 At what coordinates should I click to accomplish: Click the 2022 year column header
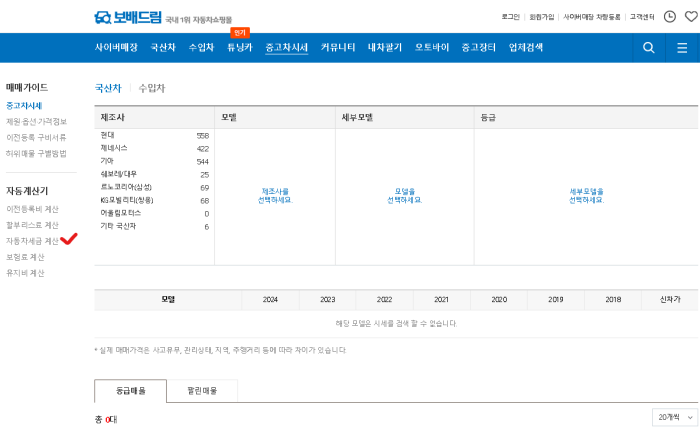point(384,300)
